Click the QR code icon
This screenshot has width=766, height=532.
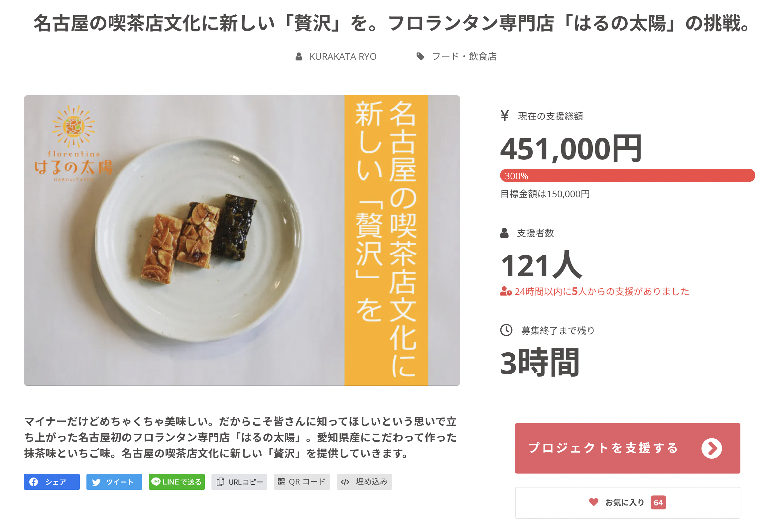[x=281, y=481]
